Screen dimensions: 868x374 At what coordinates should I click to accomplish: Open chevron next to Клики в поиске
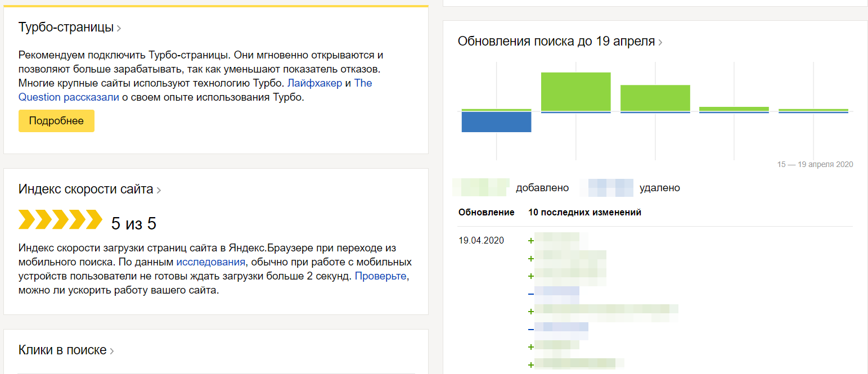click(111, 352)
